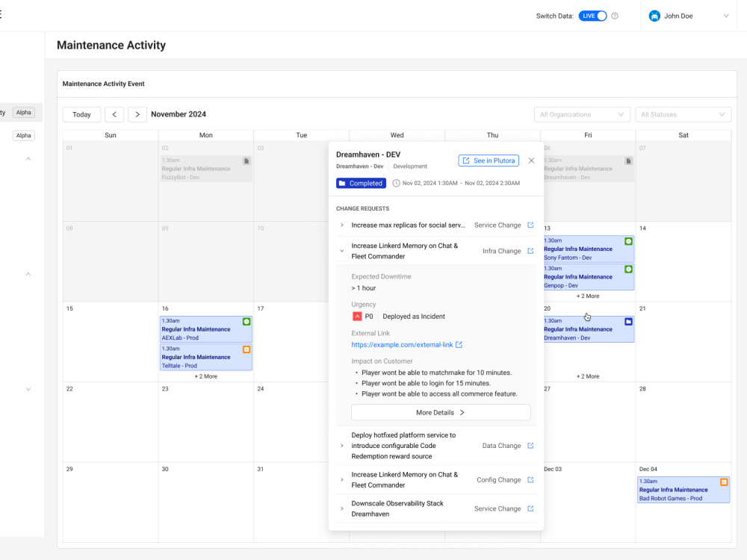Viewport: 747px width, 560px height.
Task: Open external link for the Infra Change request
Action: pyautogui.click(x=530, y=251)
